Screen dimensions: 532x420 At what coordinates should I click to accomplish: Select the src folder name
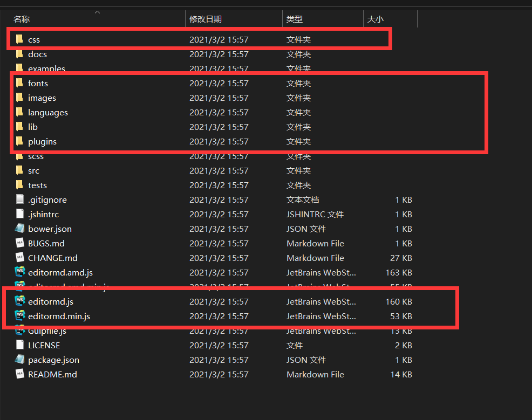pyautogui.click(x=33, y=171)
